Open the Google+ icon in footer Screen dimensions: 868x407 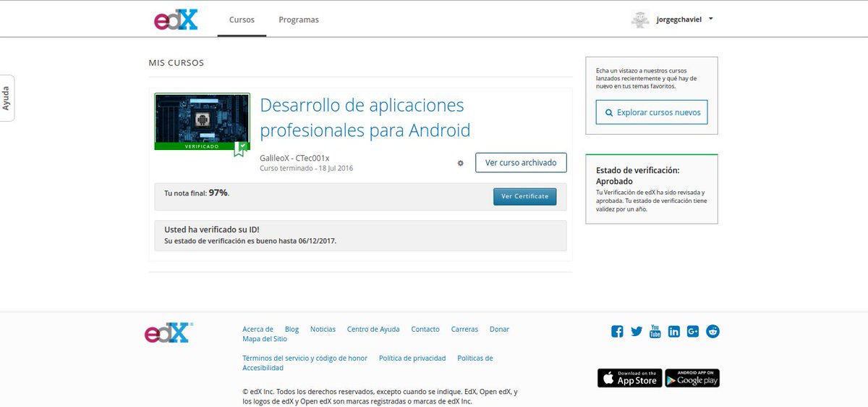(693, 331)
